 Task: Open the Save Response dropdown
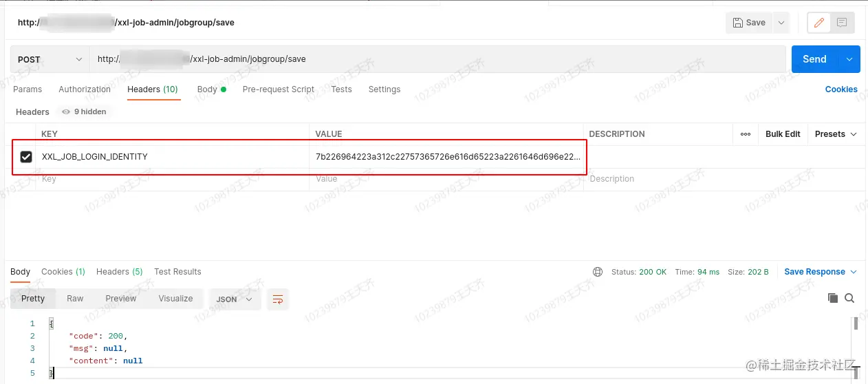[821, 272]
